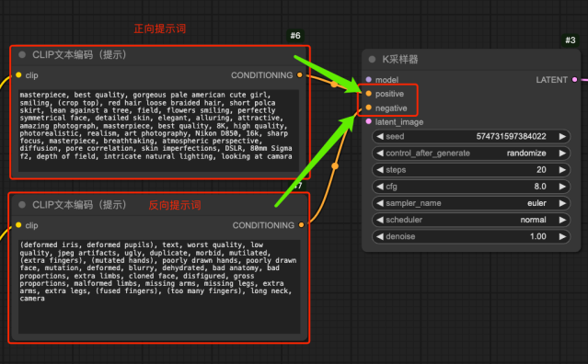This screenshot has height=364, width=588.
Task: Click the positive node's CLIP文本编码 title
Action: 79,55
